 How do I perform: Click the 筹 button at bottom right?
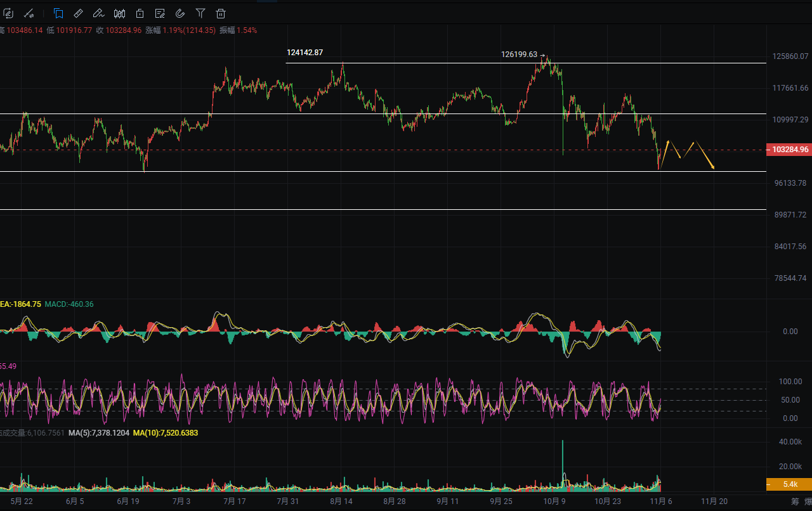point(795,501)
